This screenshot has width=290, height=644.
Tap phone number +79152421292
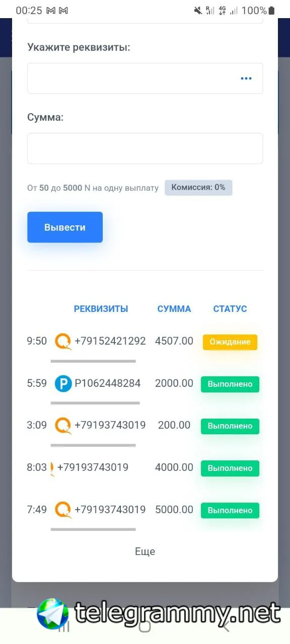110,341
